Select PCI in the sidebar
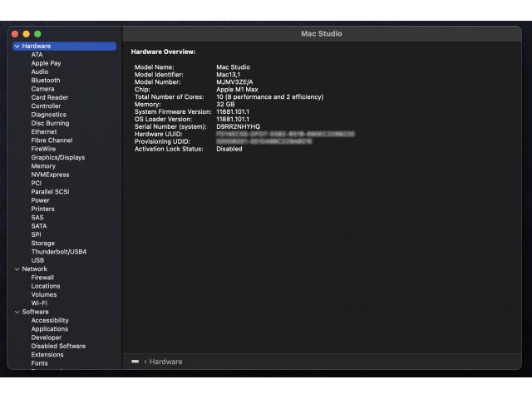 click(x=37, y=183)
